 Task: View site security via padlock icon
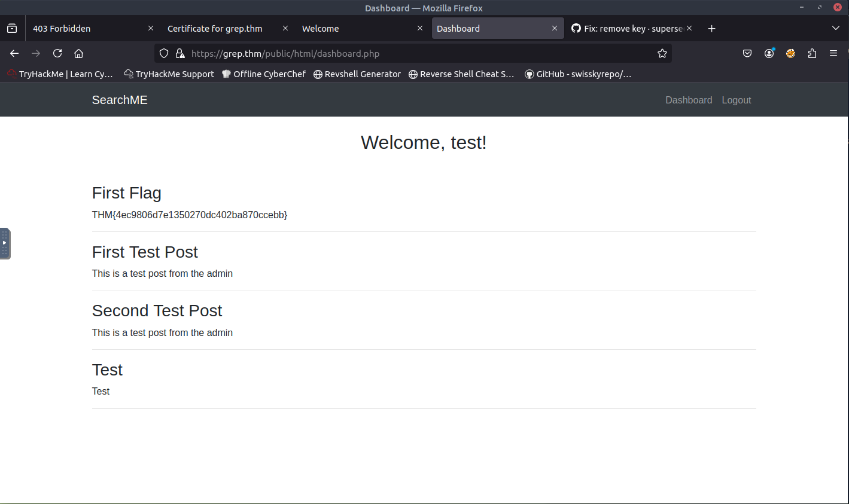179,53
